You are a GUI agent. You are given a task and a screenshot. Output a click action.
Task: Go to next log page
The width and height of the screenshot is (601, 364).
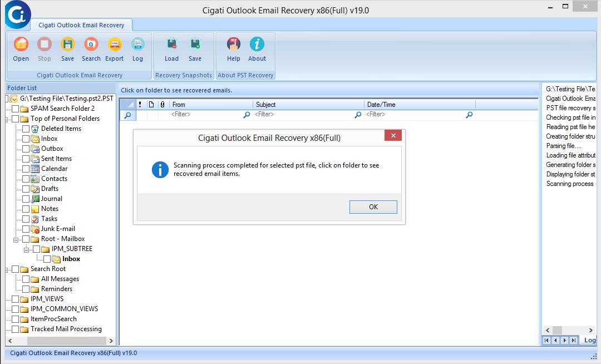[x=565, y=340]
